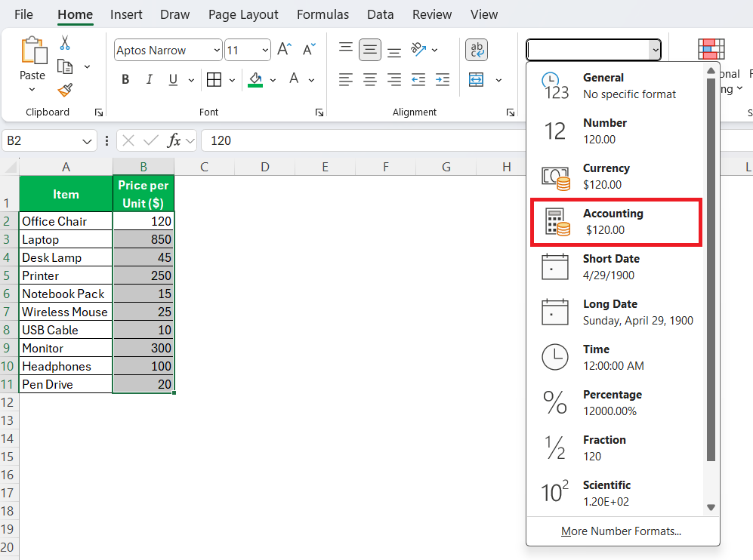Click the Cut scissors icon
This screenshot has height=560, width=753.
tap(65, 43)
